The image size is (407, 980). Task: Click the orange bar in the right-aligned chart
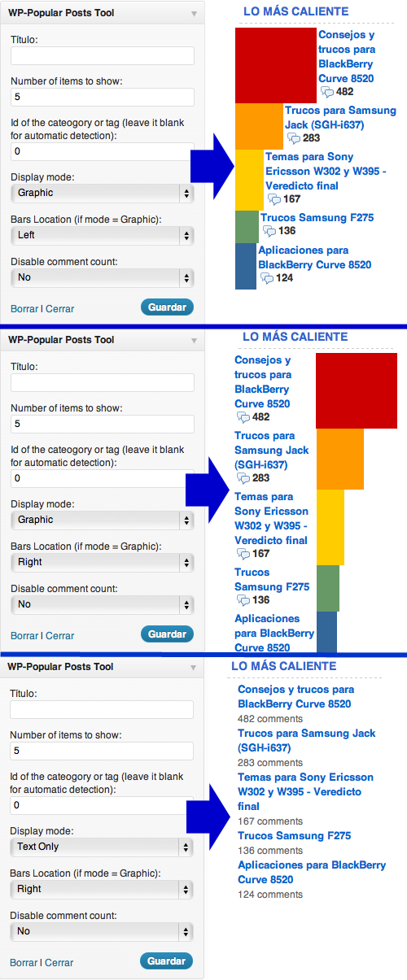(340, 459)
